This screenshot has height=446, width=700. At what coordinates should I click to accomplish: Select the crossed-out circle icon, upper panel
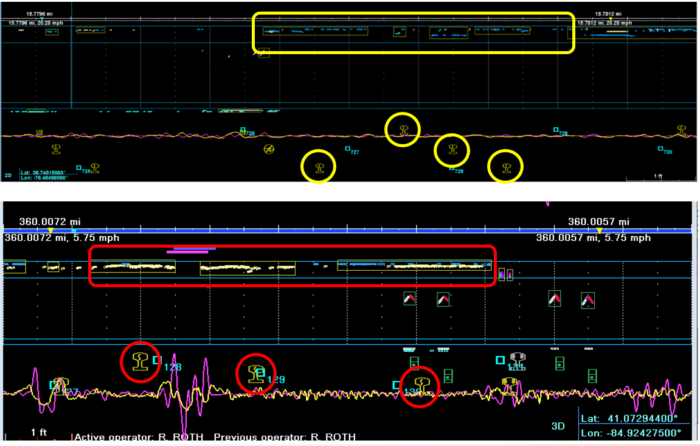tap(268, 149)
